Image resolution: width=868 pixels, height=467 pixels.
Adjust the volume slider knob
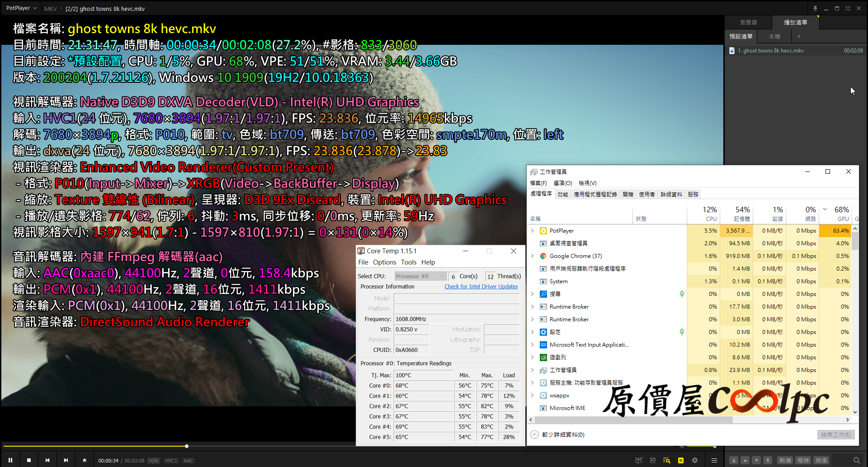714,446
